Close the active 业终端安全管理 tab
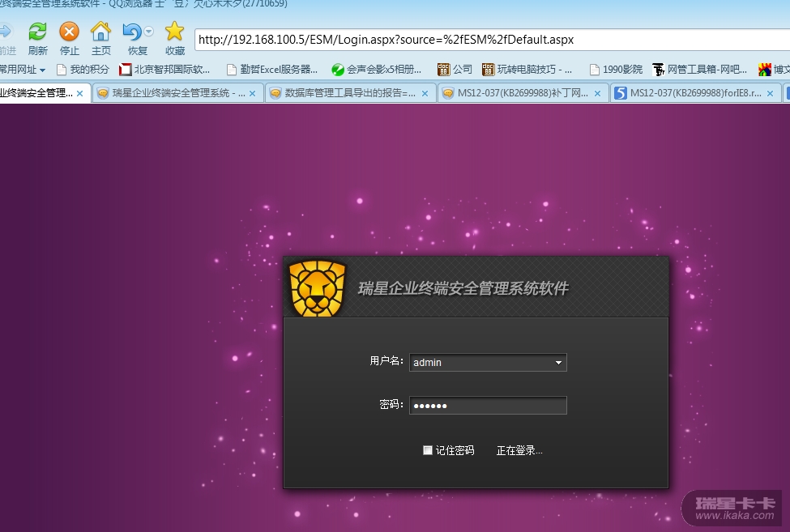The height and width of the screenshot is (532, 790). (79, 93)
